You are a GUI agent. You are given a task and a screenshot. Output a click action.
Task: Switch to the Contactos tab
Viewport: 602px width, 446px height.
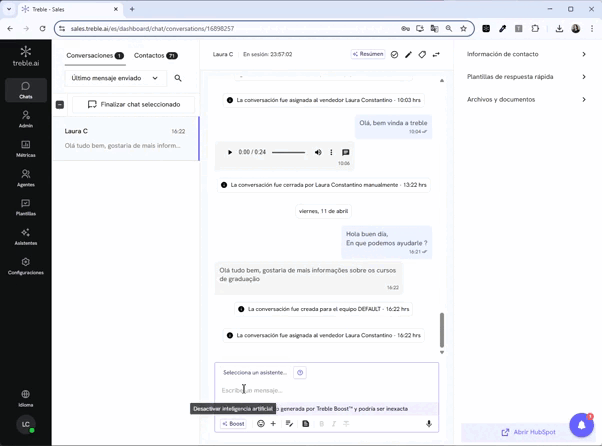pos(155,56)
